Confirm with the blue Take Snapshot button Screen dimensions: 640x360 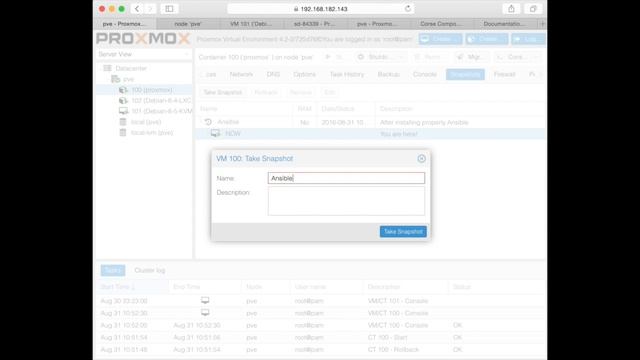[x=403, y=231]
